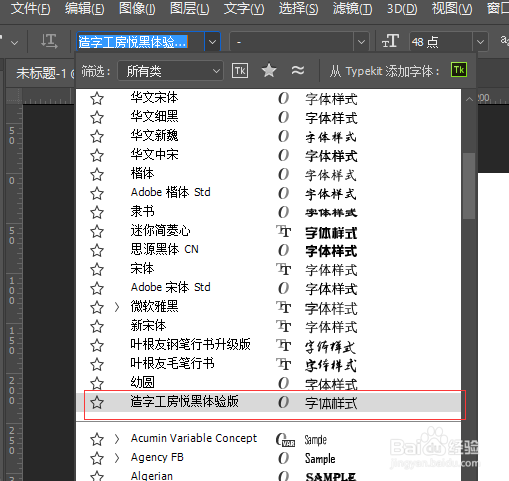509x481 pixels.
Task: Click the font size TT icon
Action: click(390, 42)
